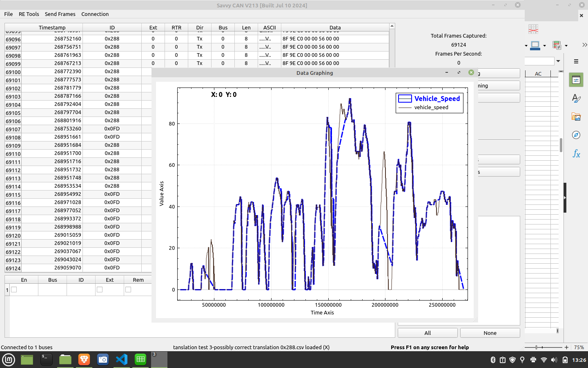Toggle the Rem checkbox in row 1

pyautogui.click(x=128, y=289)
